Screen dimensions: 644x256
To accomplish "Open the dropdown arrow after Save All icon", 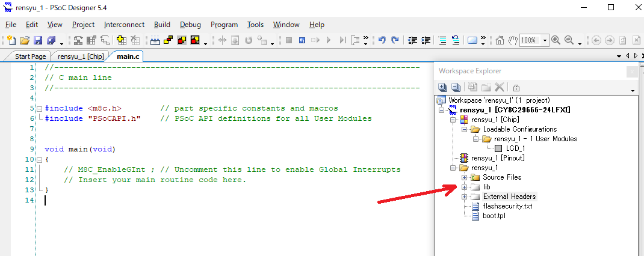I will (x=61, y=43).
